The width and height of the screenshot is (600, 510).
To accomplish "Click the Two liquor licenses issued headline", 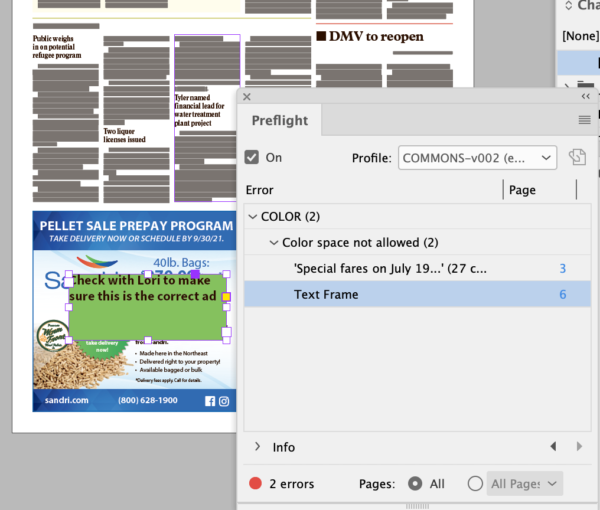I will coord(124,135).
